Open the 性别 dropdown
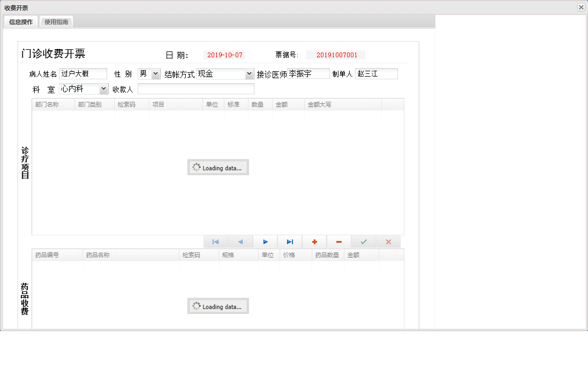The width and height of the screenshot is (588, 376). click(155, 74)
